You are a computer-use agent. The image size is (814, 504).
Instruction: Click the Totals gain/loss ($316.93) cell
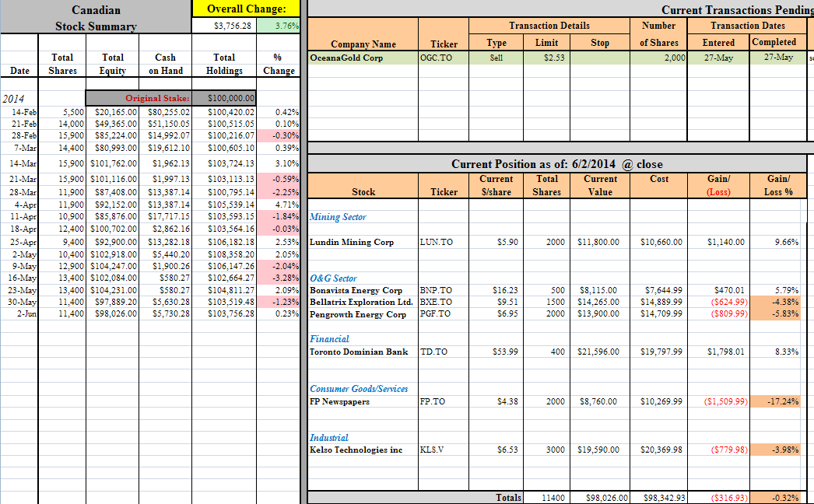pos(718,498)
